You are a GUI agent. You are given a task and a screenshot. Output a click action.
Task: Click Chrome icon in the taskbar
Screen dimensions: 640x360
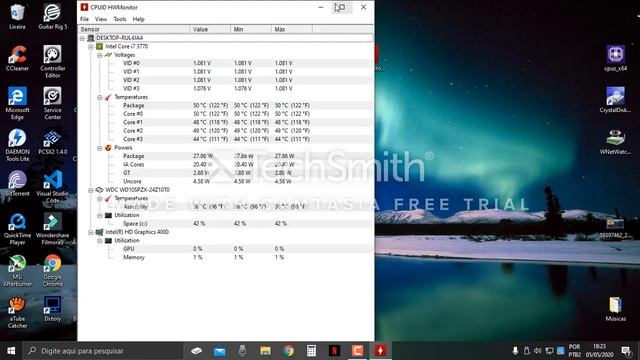click(x=289, y=351)
